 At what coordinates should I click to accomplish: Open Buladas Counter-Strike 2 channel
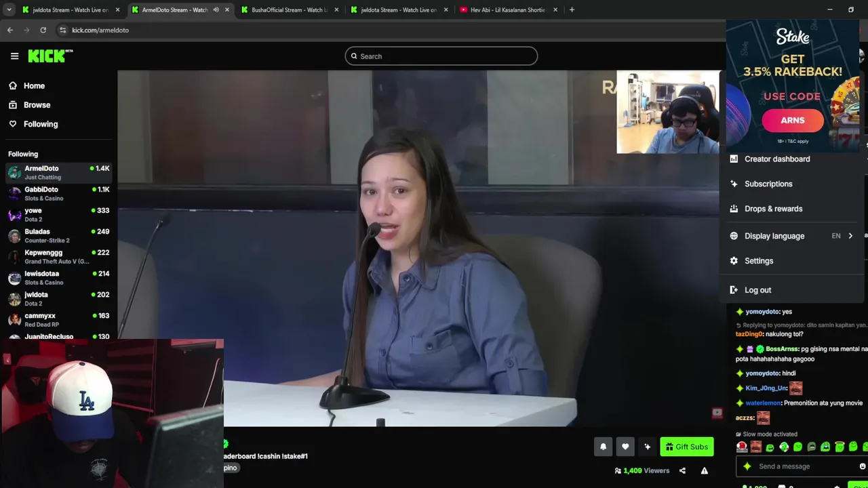[x=58, y=236]
